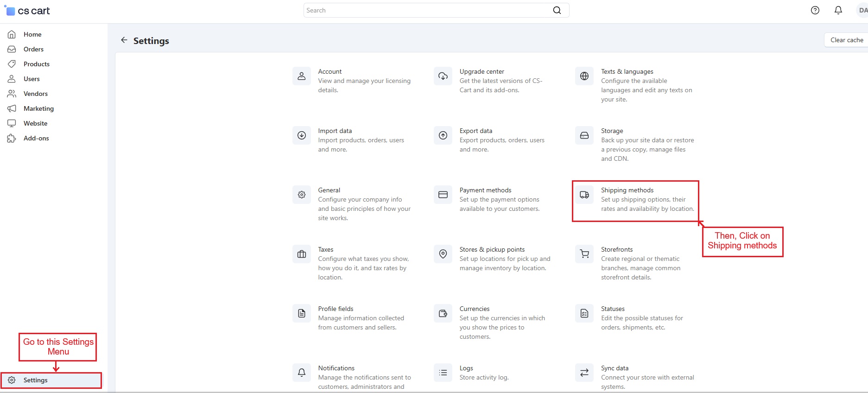Click the Upgrade center cloud icon
Viewport: 868px width, 393px height.
click(x=443, y=76)
